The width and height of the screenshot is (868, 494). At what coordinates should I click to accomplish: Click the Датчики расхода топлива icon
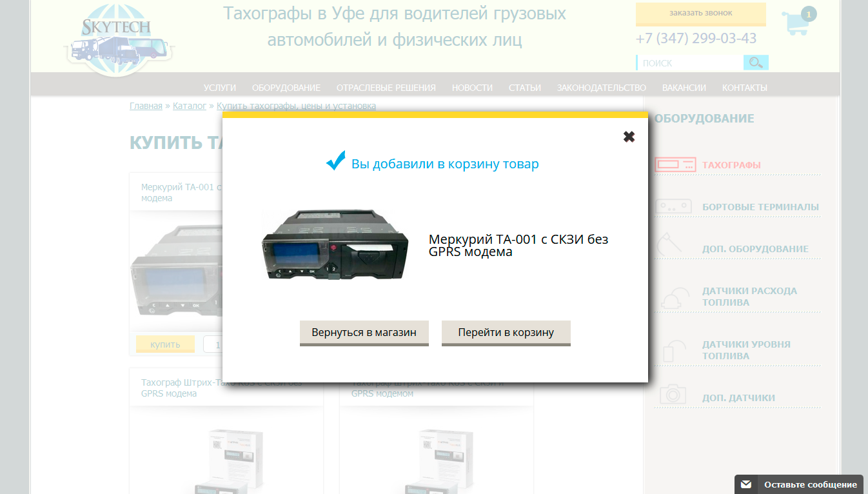[x=672, y=297]
